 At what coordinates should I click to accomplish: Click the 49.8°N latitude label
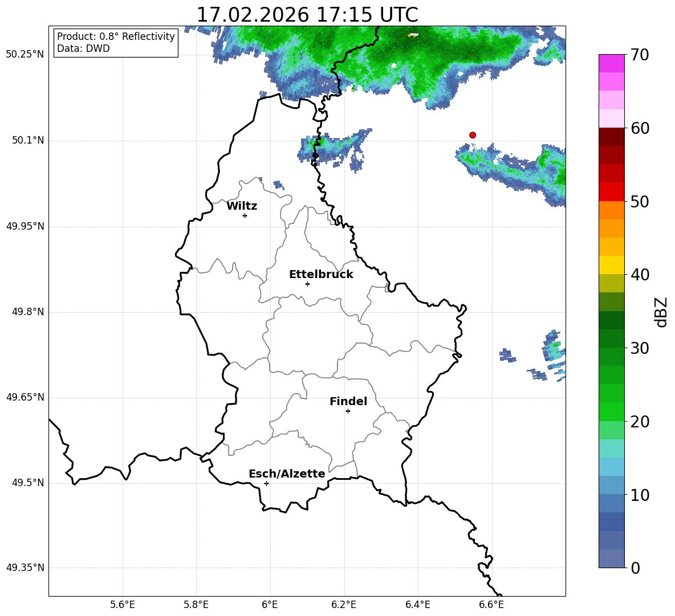(28, 312)
